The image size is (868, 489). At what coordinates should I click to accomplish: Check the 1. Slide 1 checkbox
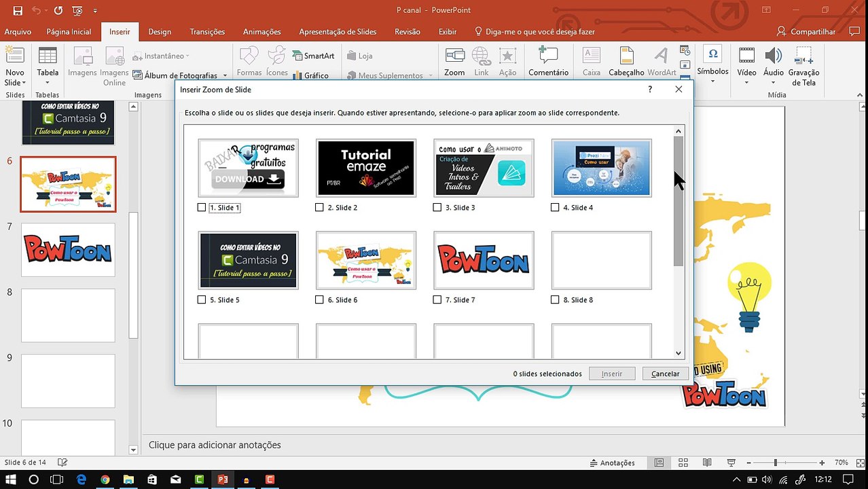[x=202, y=207]
